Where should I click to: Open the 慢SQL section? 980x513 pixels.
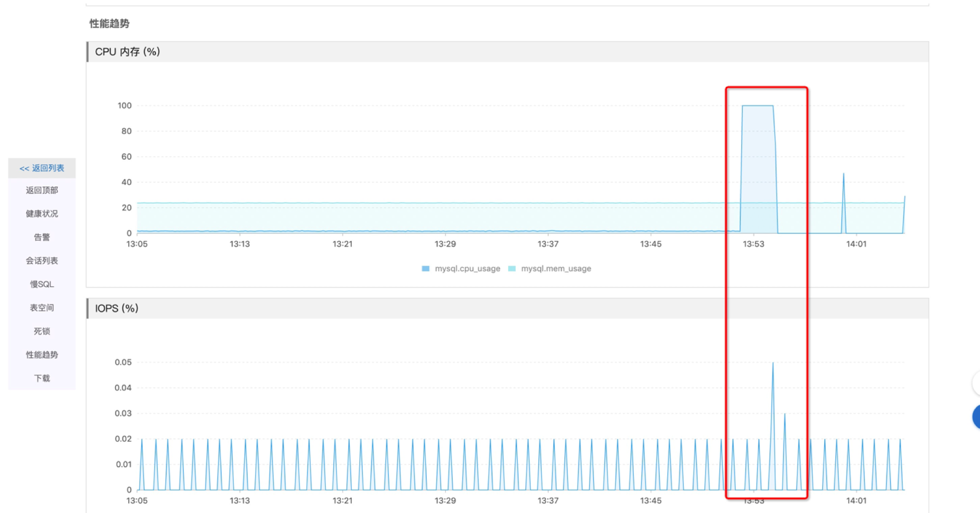click(x=42, y=284)
